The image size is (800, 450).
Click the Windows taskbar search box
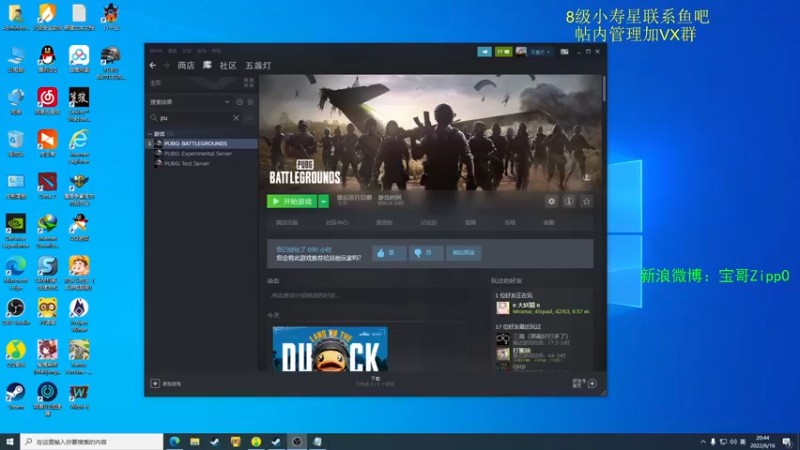click(92, 441)
